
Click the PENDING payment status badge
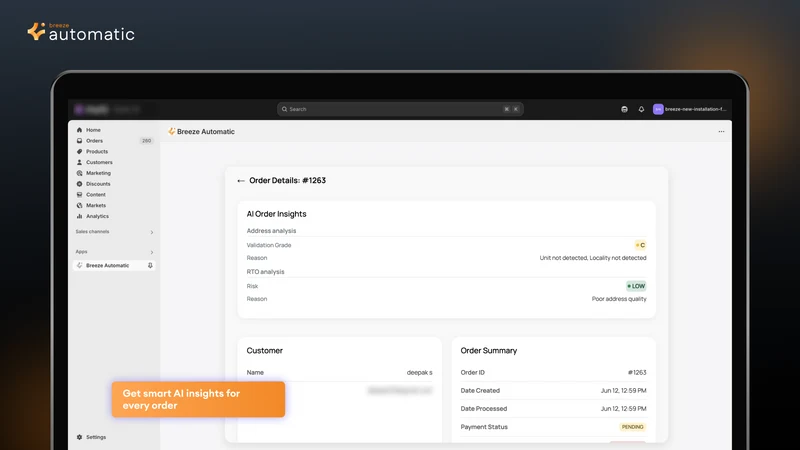633,427
